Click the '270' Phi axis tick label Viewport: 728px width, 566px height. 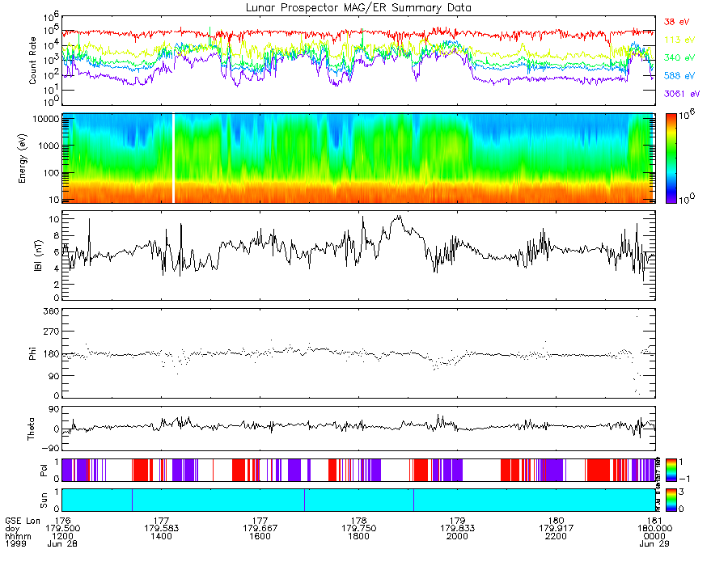(52, 332)
